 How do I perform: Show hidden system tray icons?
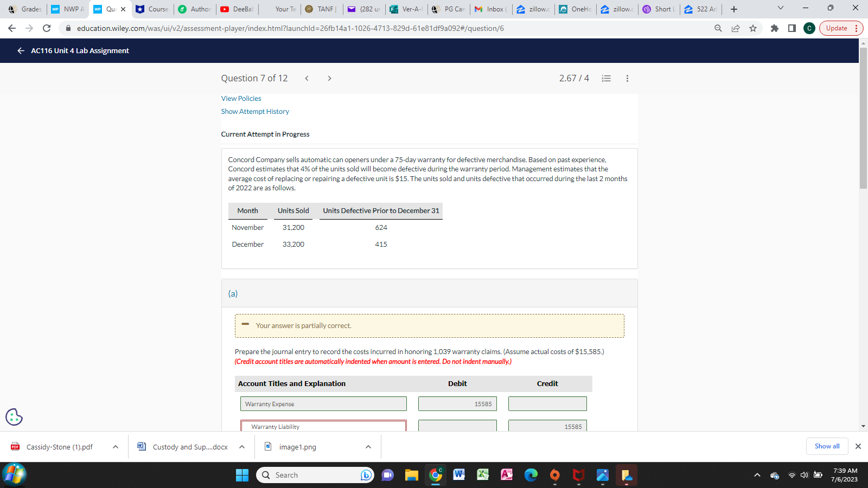[757, 476]
